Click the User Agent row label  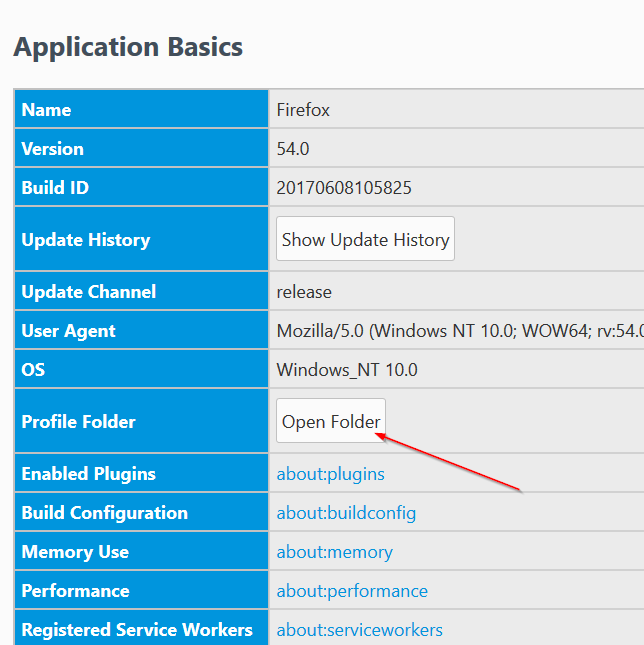point(68,331)
